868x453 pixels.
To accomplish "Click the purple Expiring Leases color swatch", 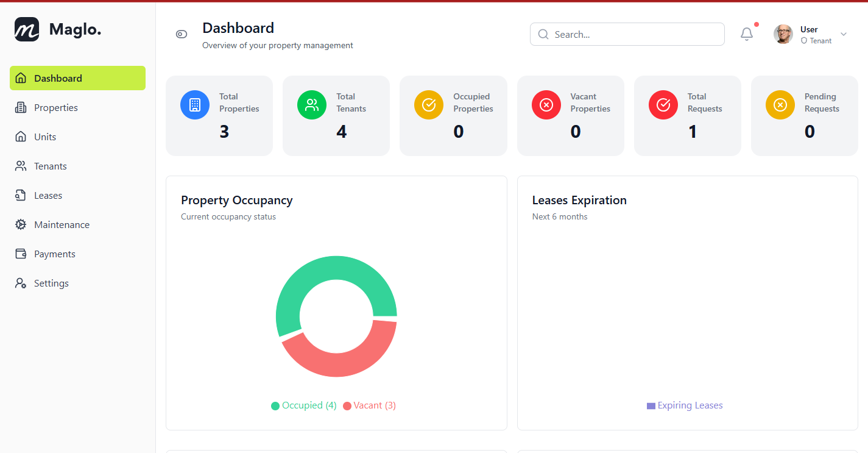I will click(651, 405).
